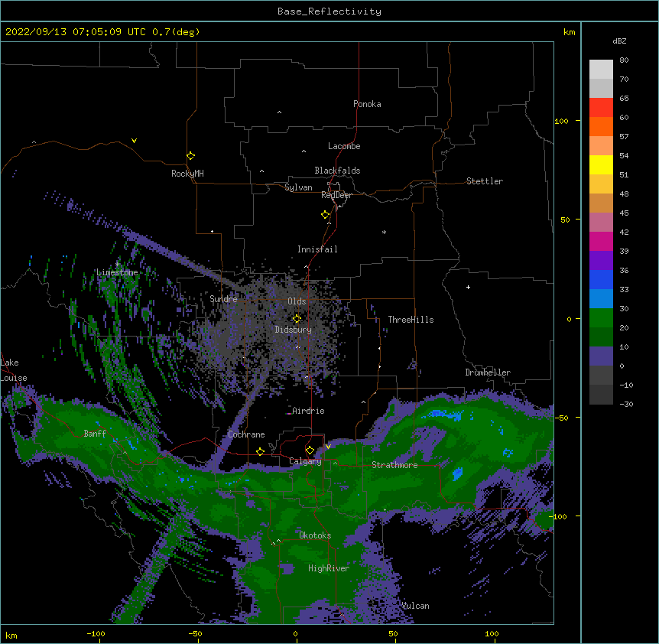
Task: Click the -100 tick on the bottom axis
Action: pos(96,633)
